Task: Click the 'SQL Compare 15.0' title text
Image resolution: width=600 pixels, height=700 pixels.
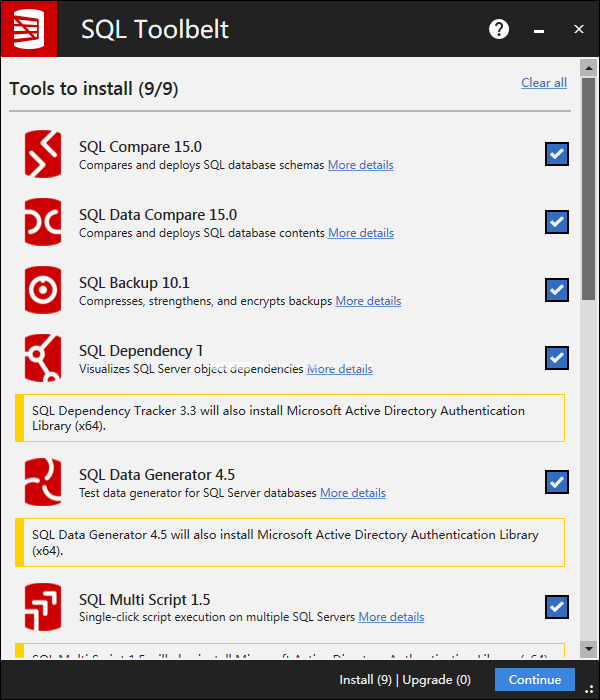Action: (x=140, y=147)
